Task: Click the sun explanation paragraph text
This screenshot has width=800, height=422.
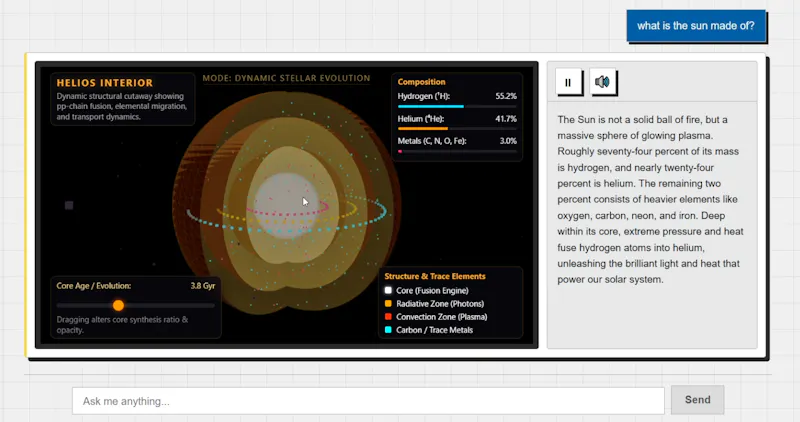Action: pyautogui.click(x=651, y=200)
